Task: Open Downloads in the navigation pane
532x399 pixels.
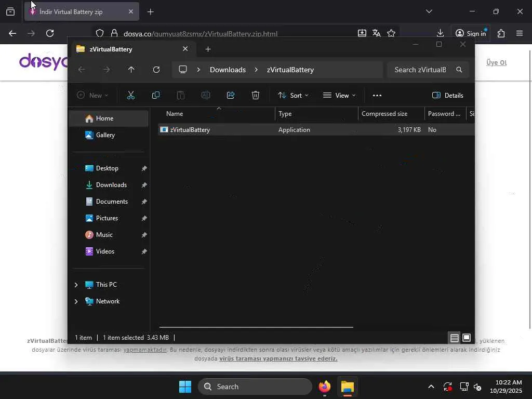Action: 109,185
